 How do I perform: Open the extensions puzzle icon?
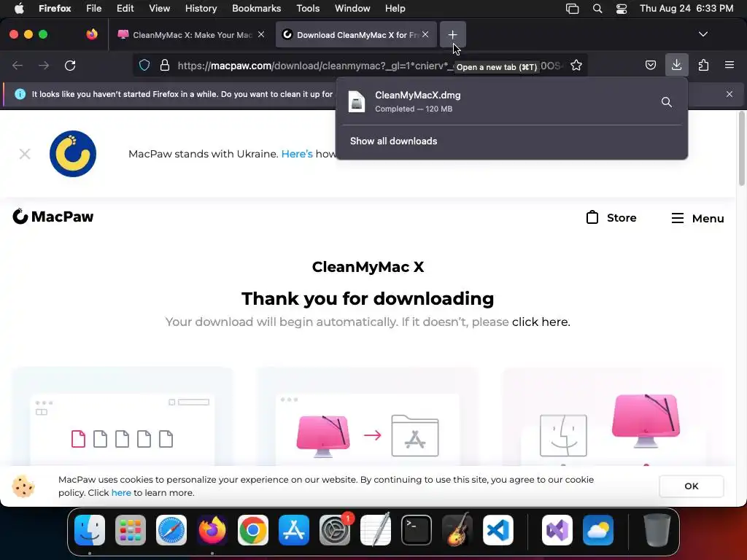pos(703,65)
